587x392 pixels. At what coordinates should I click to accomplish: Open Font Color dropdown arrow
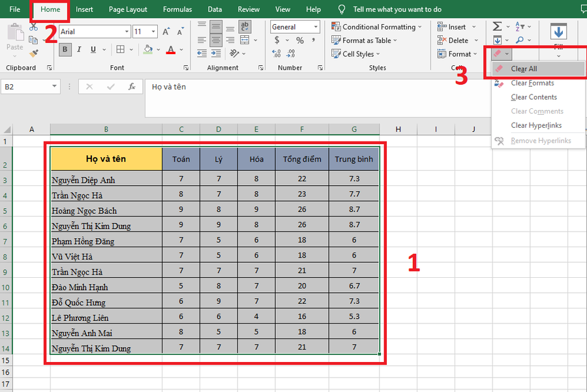click(181, 50)
